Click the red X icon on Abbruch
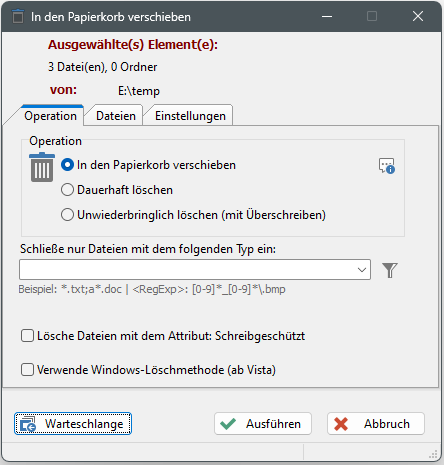This screenshot has height=465, width=444. pyautogui.click(x=341, y=424)
